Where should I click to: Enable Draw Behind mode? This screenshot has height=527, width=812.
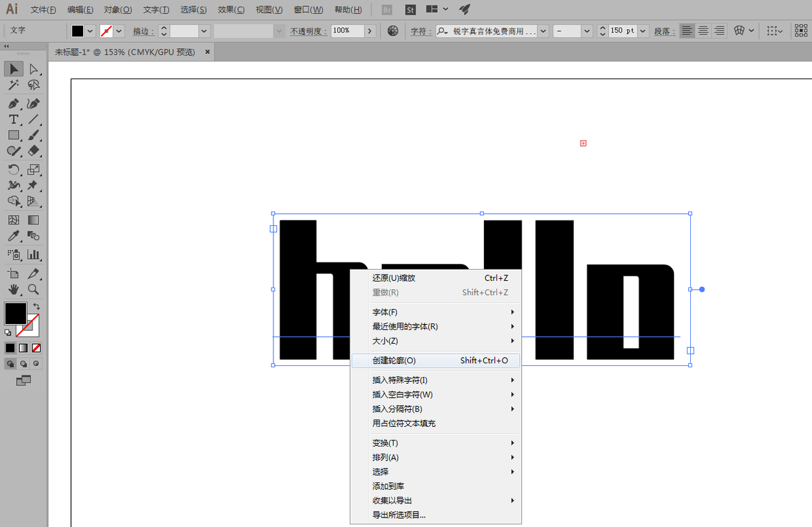24,363
